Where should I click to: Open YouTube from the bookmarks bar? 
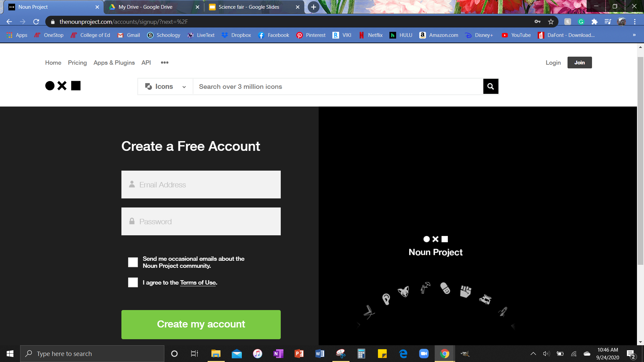pos(516,35)
